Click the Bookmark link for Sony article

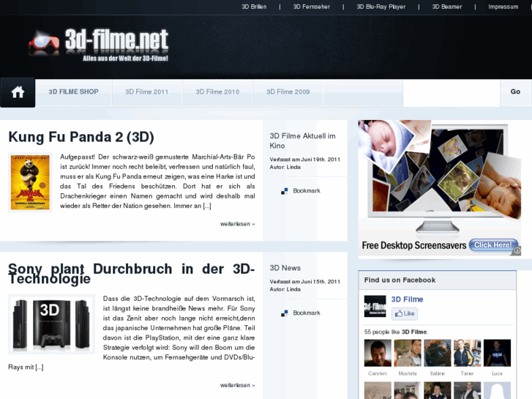pyautogui.click(x=307, y=313)
